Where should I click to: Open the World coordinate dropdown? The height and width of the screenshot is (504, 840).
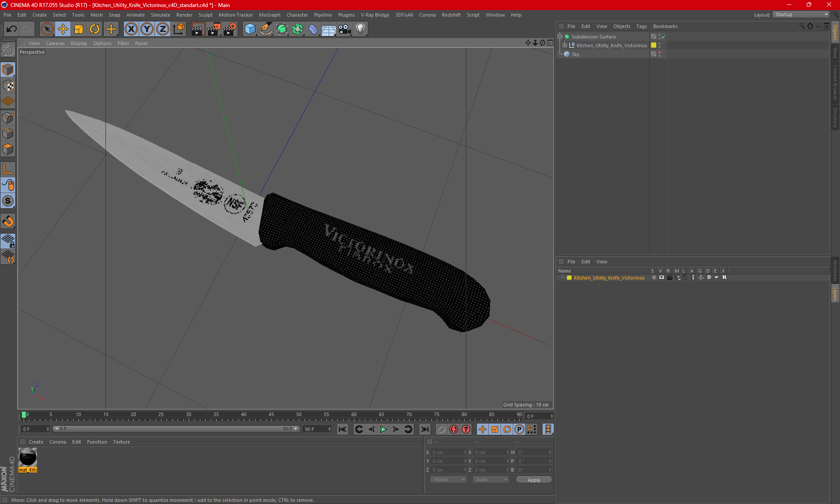(449, 479)
